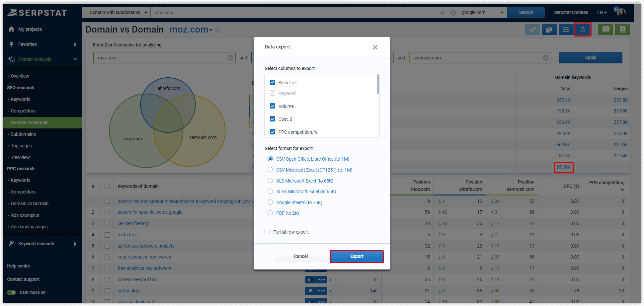
Task: Expand korean keyword tool row arrow
Action: coord(330,280)
